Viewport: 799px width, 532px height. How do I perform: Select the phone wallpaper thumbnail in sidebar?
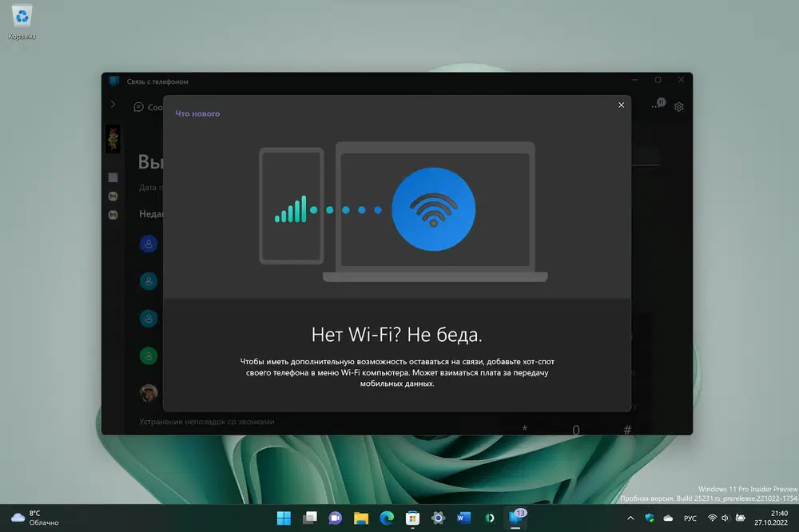click(113, 139)
